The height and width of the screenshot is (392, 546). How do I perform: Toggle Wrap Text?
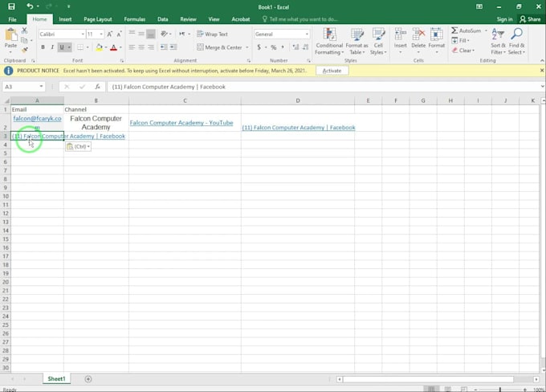click(212, 35)
